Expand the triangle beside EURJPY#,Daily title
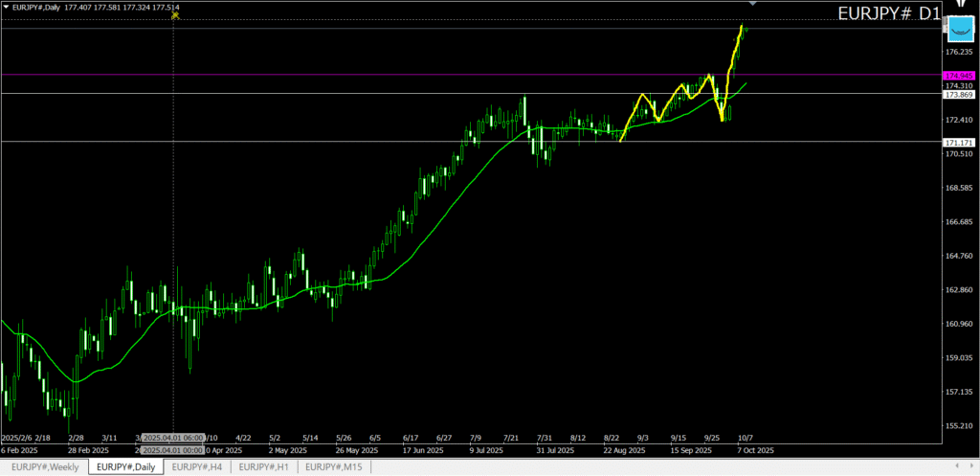The width and height of the screenshot is (980, 476). 6,7
